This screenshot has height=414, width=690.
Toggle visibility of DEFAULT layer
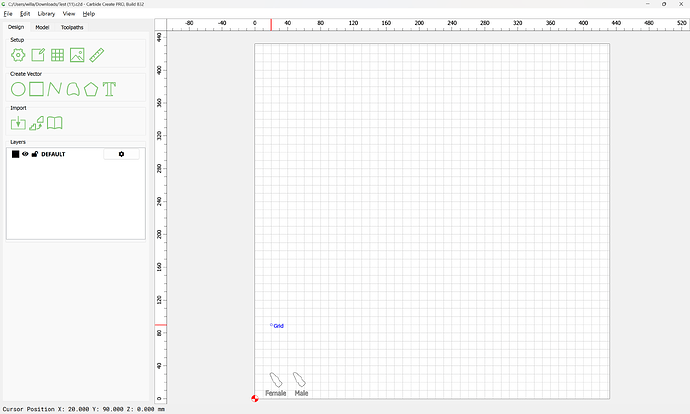tap(25, 154)
